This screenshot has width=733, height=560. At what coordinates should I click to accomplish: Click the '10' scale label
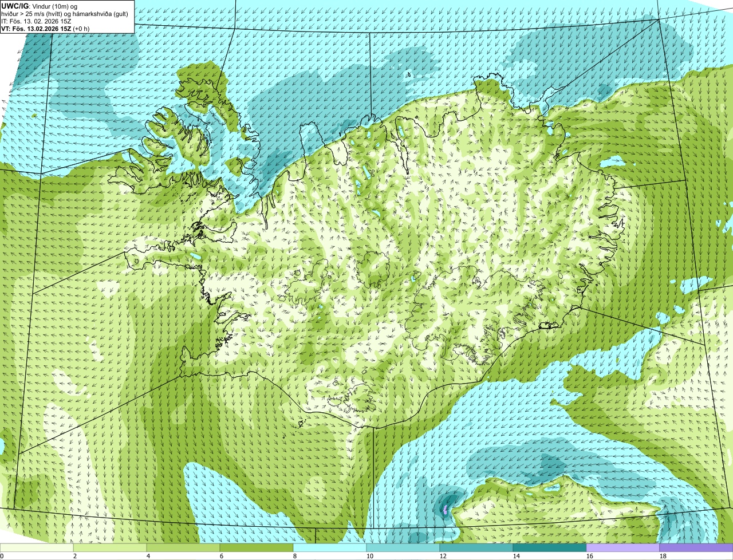(x=370, y=556)
